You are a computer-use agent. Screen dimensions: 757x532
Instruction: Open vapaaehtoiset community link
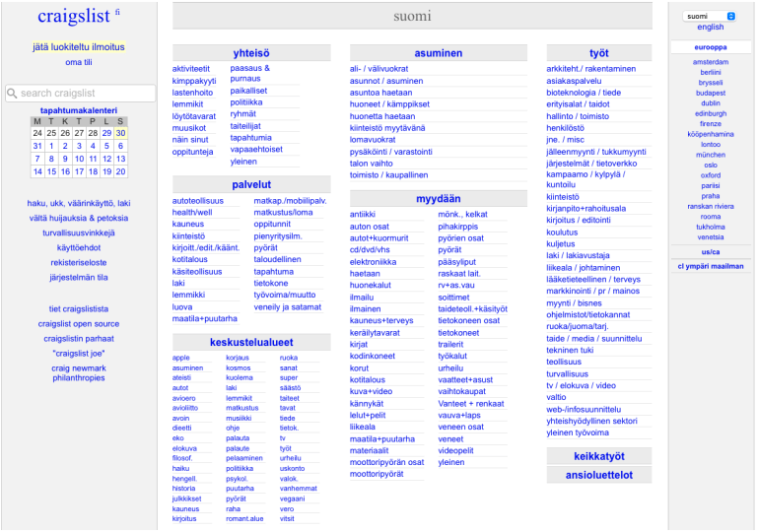pyautogui.click(x=256, y=150)
